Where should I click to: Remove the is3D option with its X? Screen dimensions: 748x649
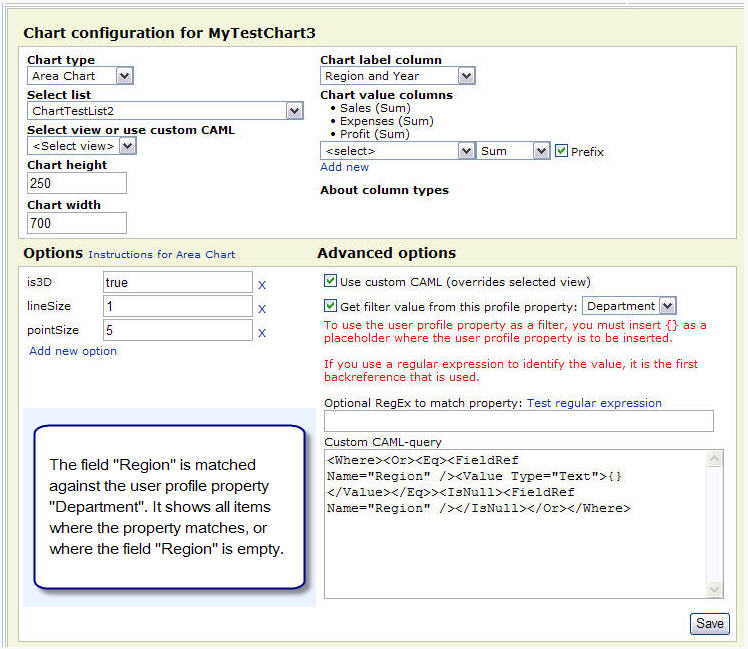point(262,285)
